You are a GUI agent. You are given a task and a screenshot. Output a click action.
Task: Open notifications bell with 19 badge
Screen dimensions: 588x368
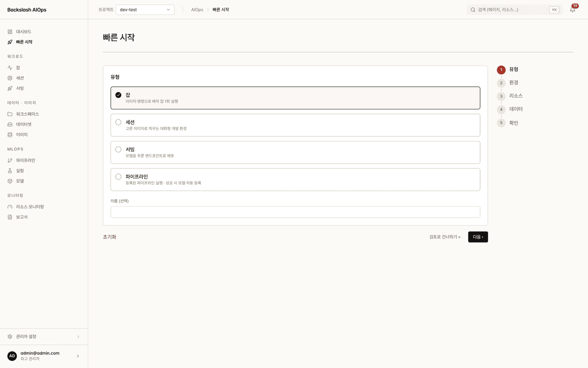573,9
